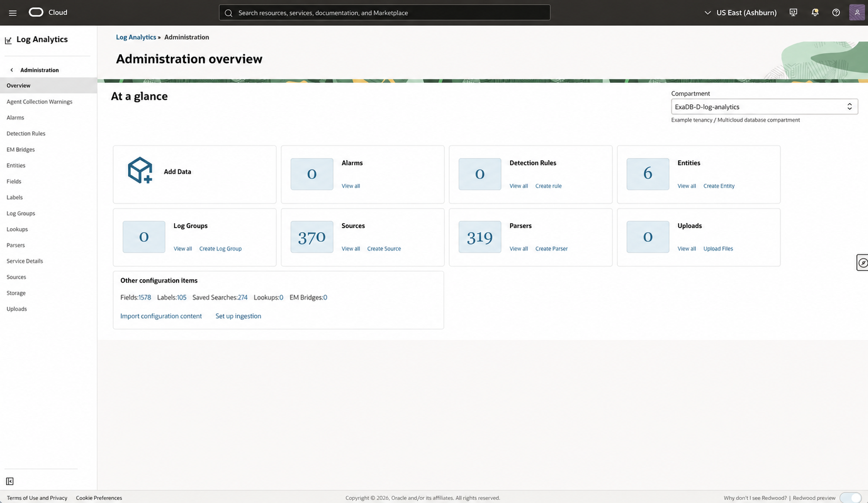868x503 pixels.
Task: Collapse the side panel with bottom-left icon
Action: point(9,481)
